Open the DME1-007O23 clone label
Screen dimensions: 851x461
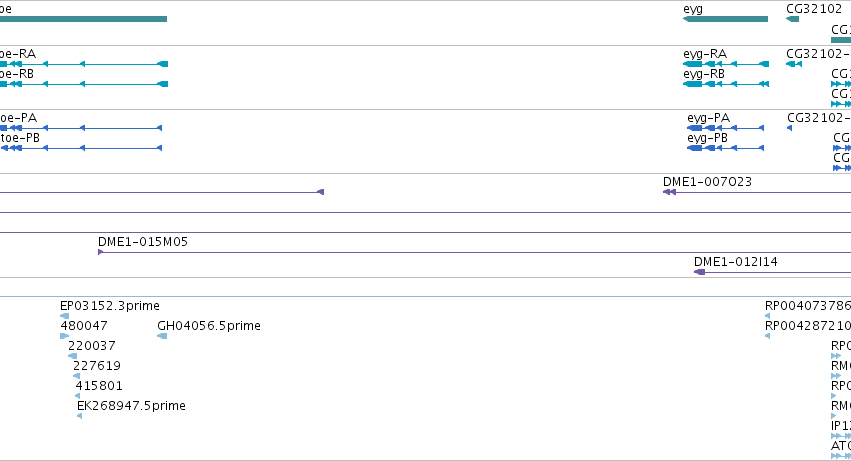point(707,182)
